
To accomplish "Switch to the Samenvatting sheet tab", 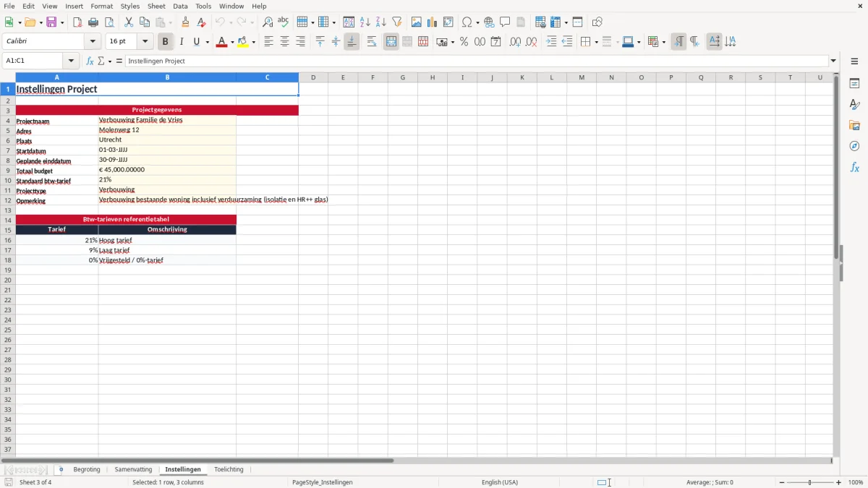I will [x=133, y=469].
